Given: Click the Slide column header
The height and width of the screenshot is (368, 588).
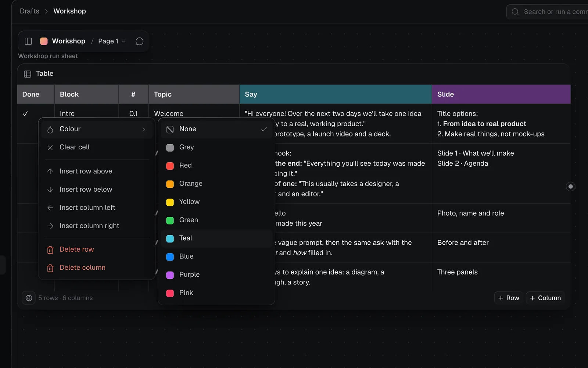Looking at the screenshot, I should point(501,95).
